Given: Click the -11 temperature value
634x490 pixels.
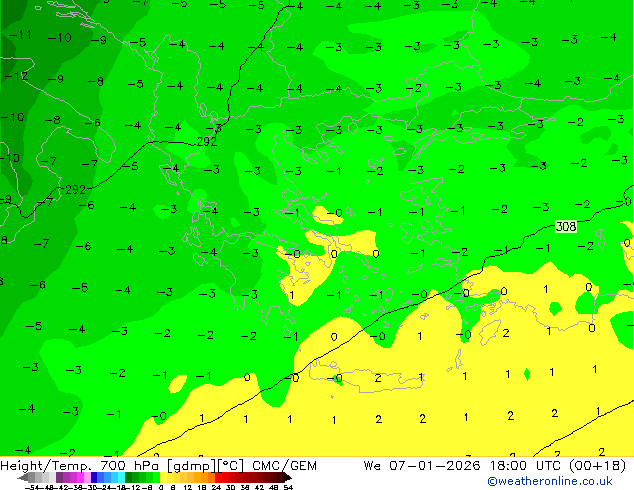Looking at the screenshot, I should pos(20,35).
